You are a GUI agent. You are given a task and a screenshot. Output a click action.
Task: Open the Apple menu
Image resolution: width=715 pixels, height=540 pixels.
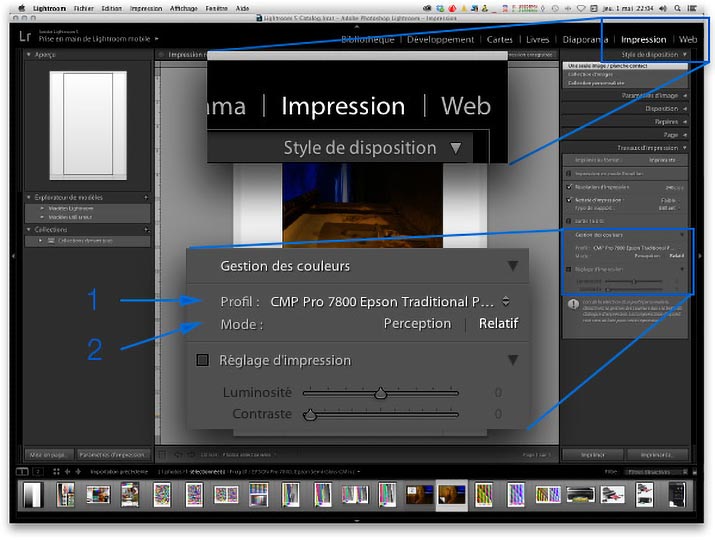pos(21,8)
